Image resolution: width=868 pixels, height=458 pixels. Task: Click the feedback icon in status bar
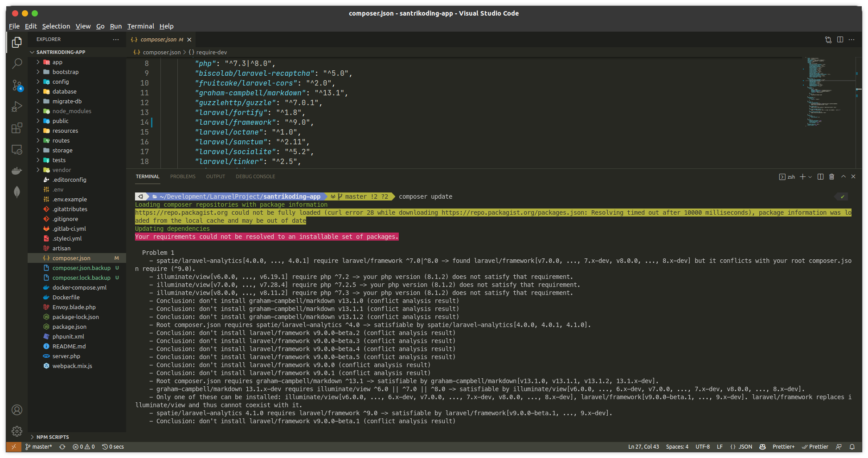click(x=839, y=447)
